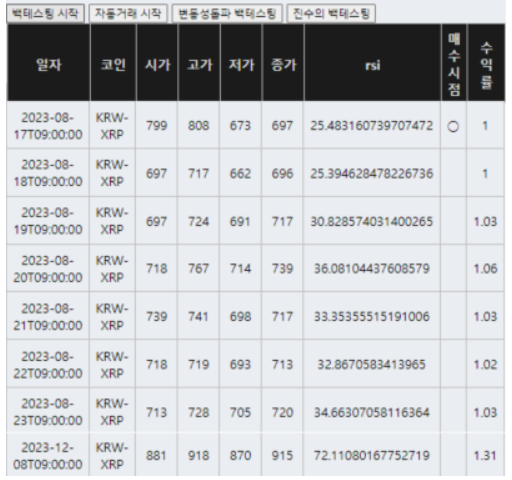Click the 종가 column header
The width and height of the screenshot is (512, 480).
283,63
